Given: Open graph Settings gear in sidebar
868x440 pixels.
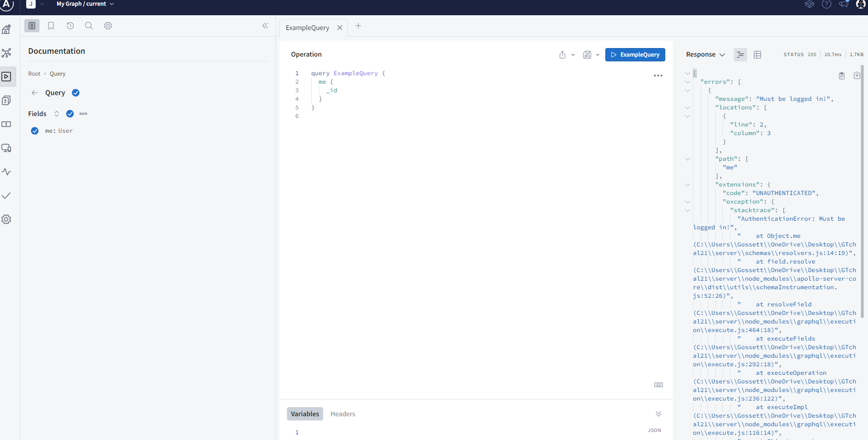Looking at the screenshot, I should click(7, 219).
